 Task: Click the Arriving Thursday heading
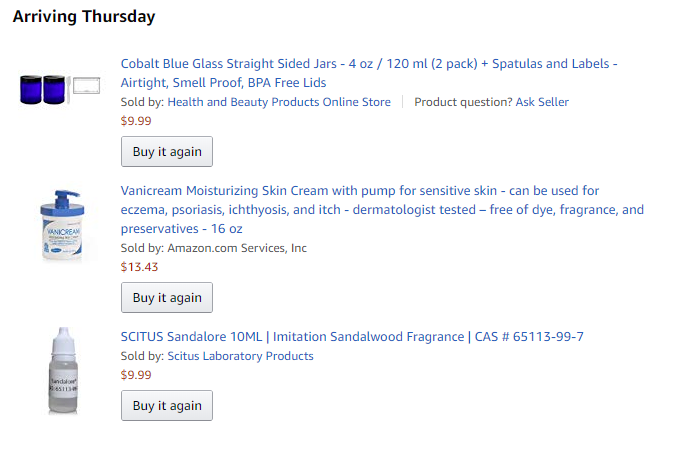tap(84, 17)
